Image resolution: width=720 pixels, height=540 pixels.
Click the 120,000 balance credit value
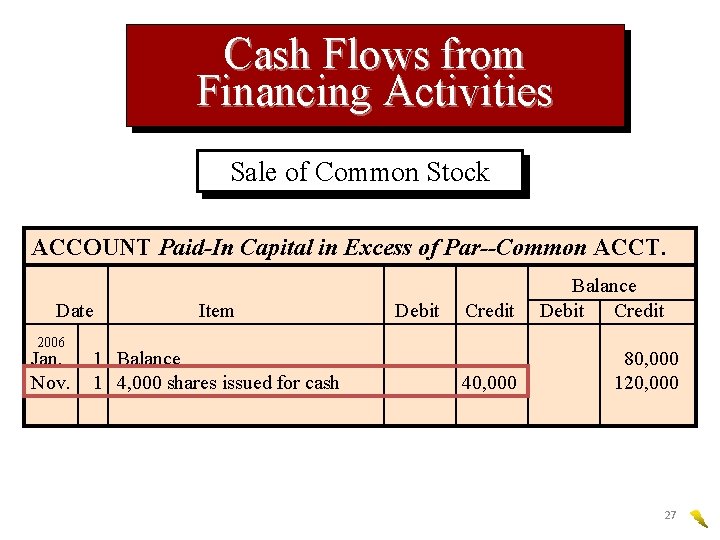(646, 382)
